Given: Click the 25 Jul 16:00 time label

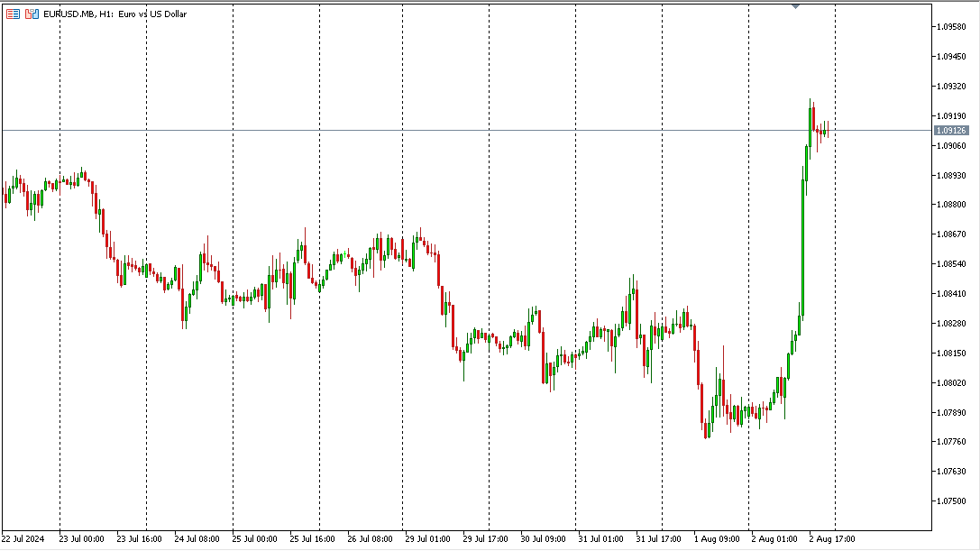Looking at the screenshot, I should point(312,539).
